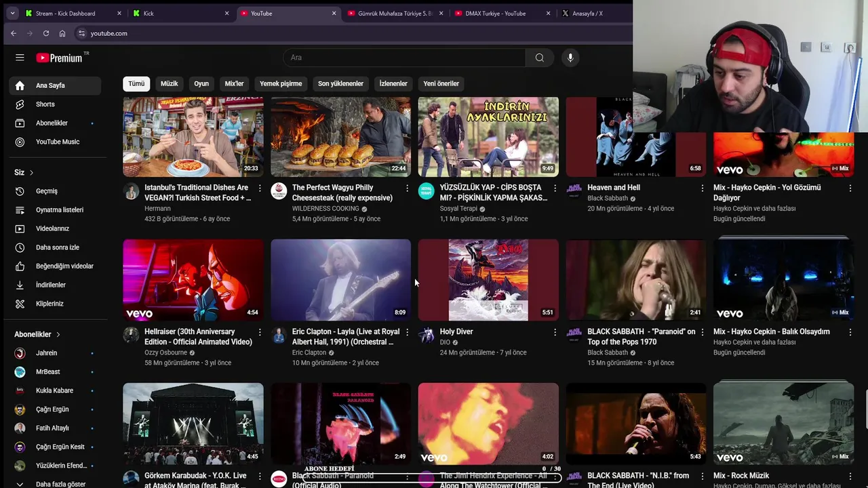Select the Son yüklenenler chip
Image resolution: width=868 pixels, height=488 pixels.
pyautogui.click(x=340, y=83)
